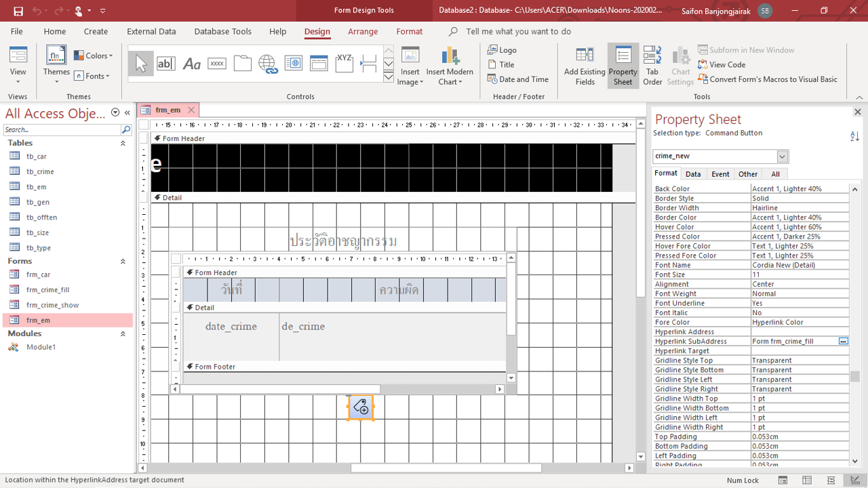Click the Hyperlink SubAddress builder (...) button
The height and width of the screenshot is (488, 868).
[843, 342]
